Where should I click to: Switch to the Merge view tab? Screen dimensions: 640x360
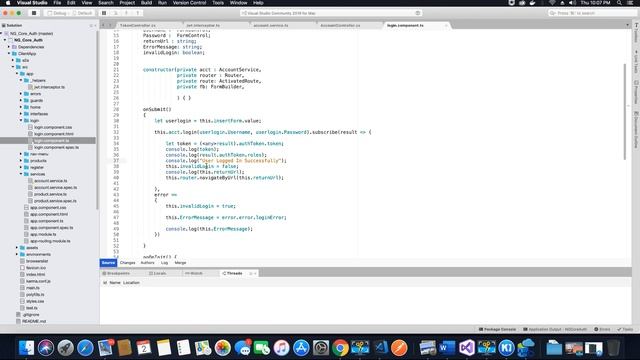pyautogui.click(x=180, y=263)
